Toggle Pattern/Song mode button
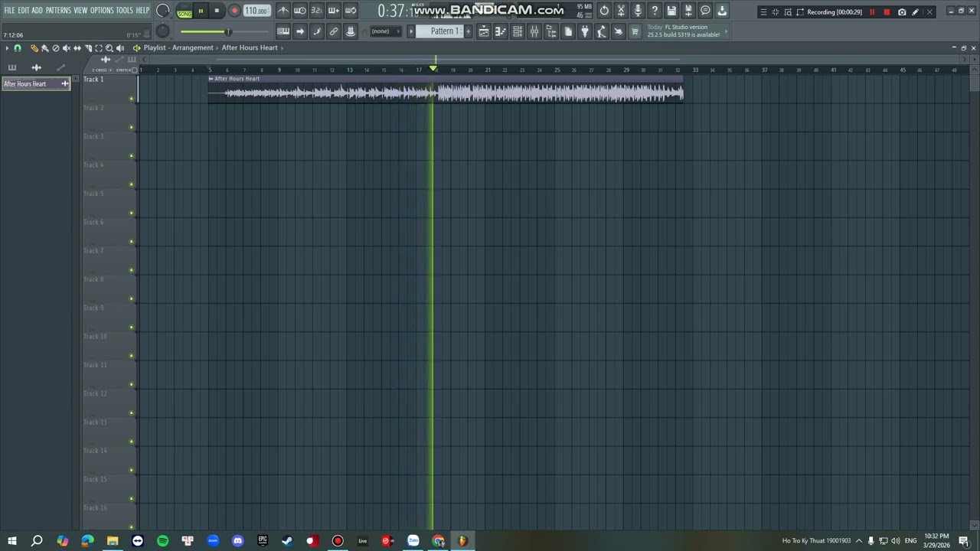 click(x=184, y=11)
